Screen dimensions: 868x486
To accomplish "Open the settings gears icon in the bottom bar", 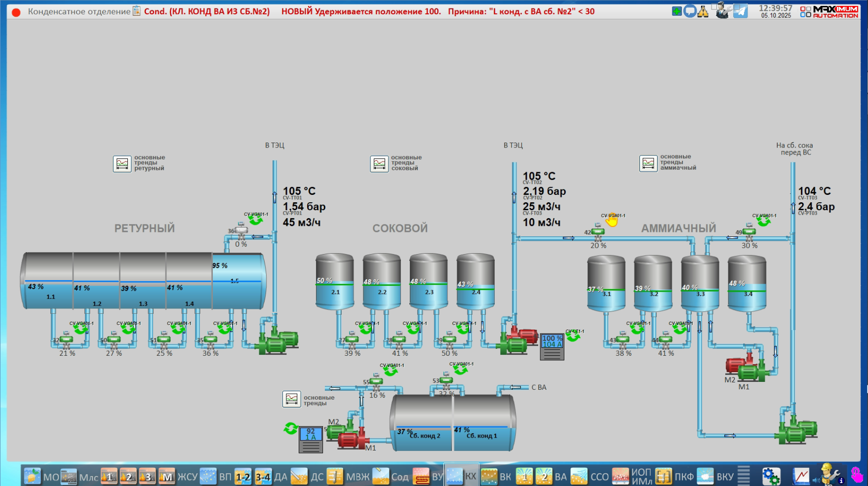I will click(x=771, y=476).
